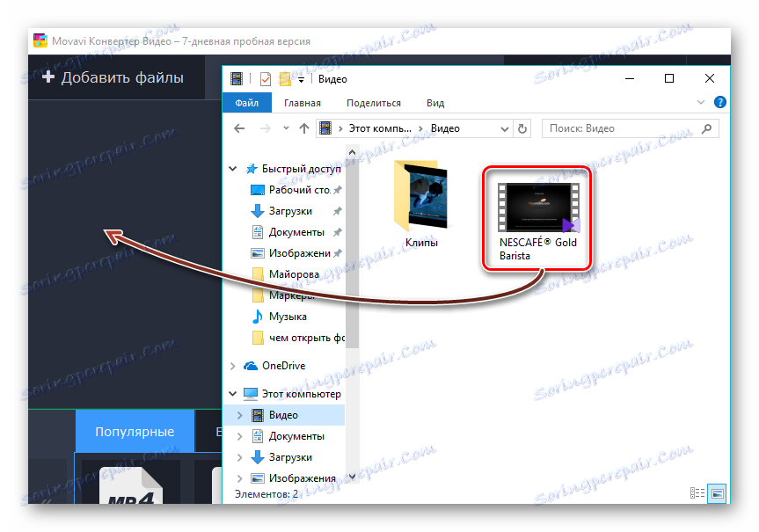Image resolution: width=759 pixels, height=532 pixels.
Task: Open the address bar history dropdown
Action: (504, 128)
